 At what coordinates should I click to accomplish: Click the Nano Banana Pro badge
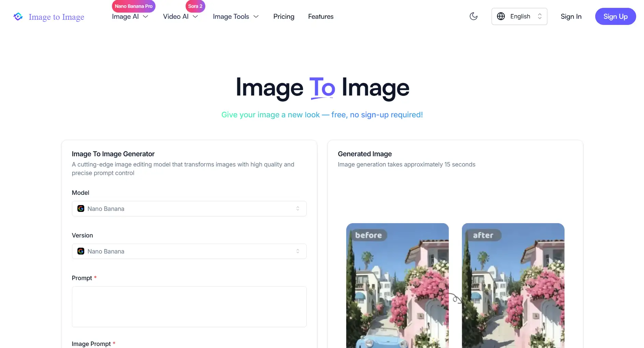point(133,6)
